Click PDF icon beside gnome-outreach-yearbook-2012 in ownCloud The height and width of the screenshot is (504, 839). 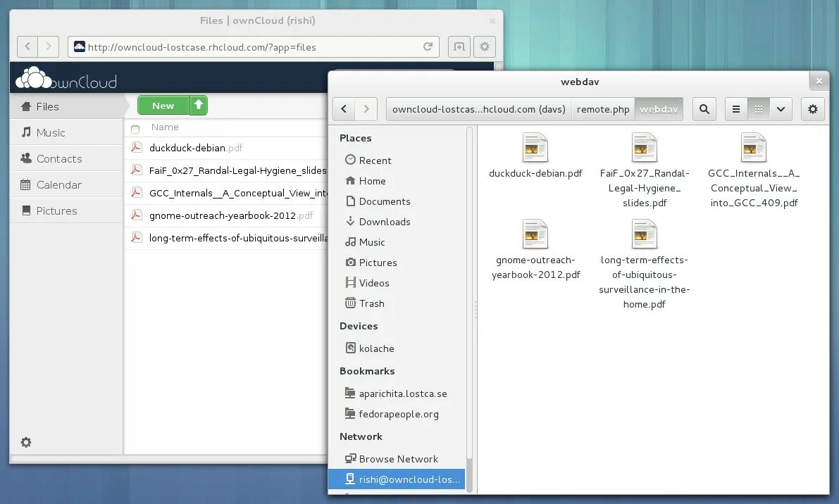(x=137, y=215)
